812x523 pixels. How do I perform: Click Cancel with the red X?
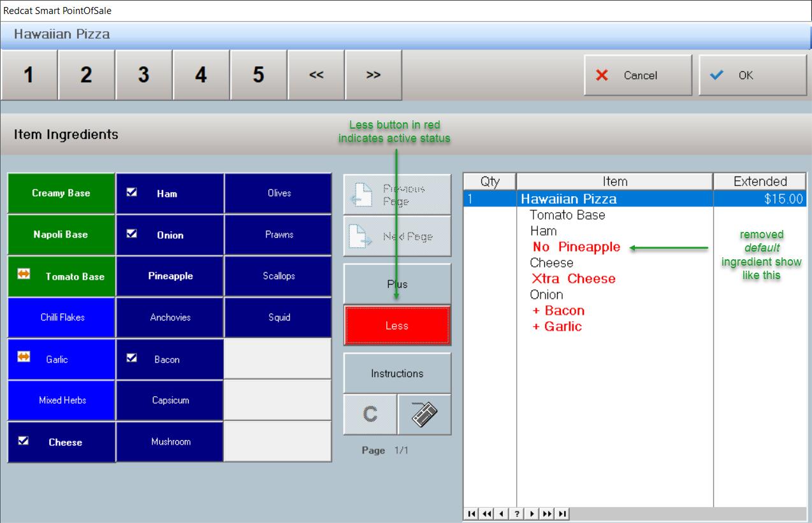coord(637,75)
